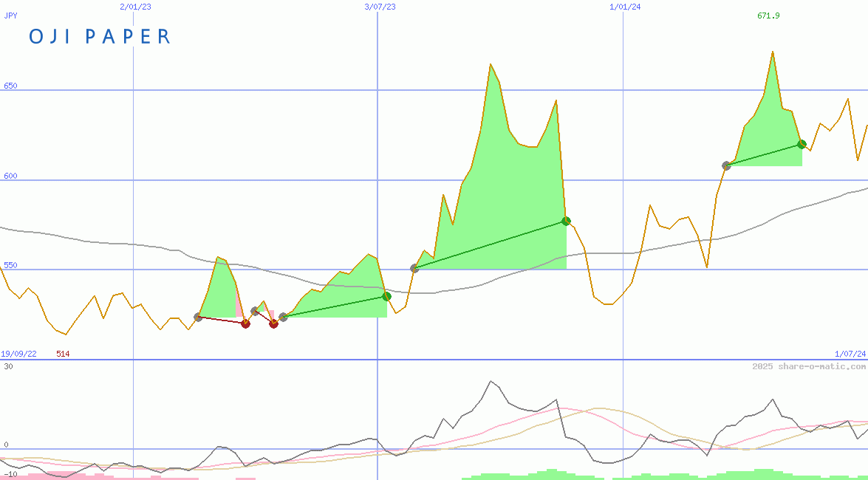Click the first red exit marker dot
Viewport: 868px width, 480px height.
pyautogui.click(x=246, y=324)
